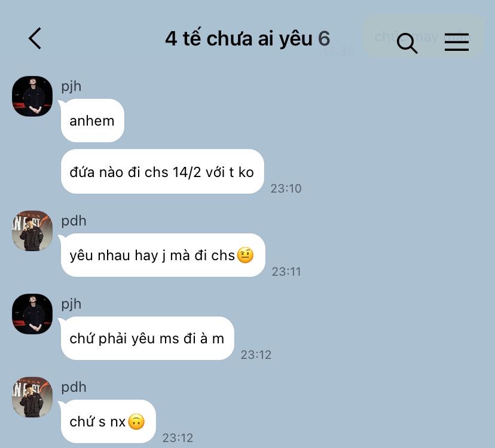The image size is (495, 448).
Task: Select the 'chứ phải yêu ms đi à m' bubble
Action: pos(148,339)
